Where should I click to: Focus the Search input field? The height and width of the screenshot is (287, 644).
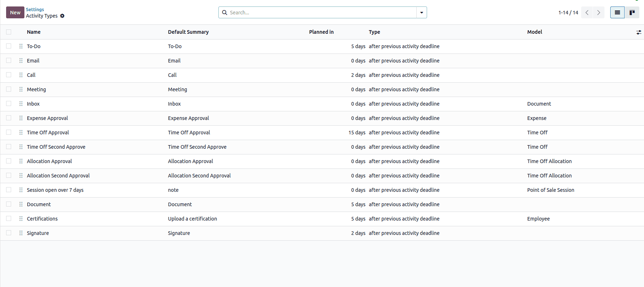pyautogui.click(x=321, y=13)
